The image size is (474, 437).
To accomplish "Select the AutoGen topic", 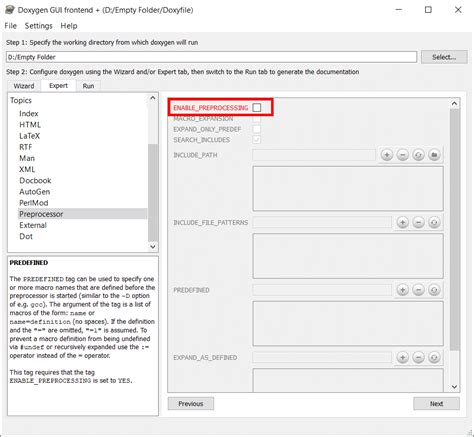I will point(35,192).
